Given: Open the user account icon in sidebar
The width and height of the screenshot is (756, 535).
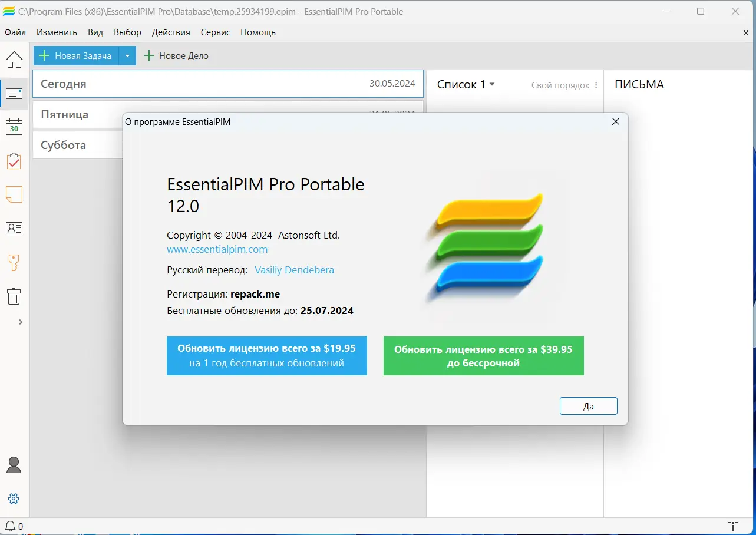Looking at the screenshot, I should [x=14, y=465].
